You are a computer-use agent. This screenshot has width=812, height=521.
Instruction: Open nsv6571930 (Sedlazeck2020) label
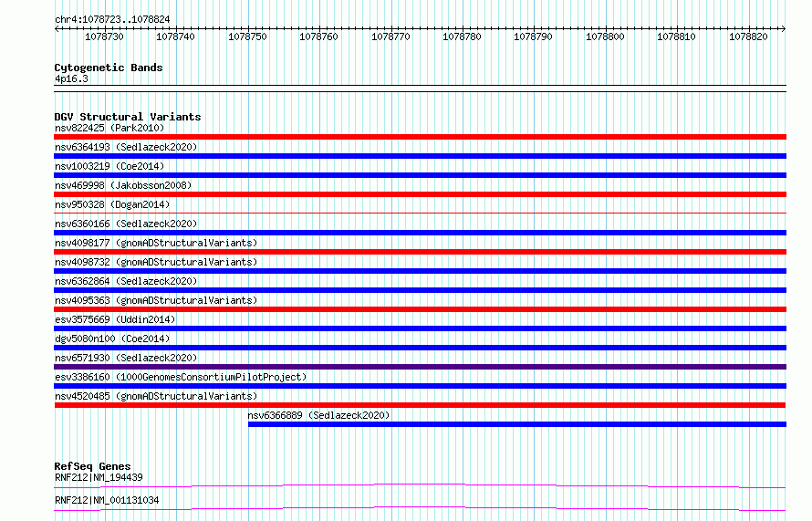tap(126, 358)
